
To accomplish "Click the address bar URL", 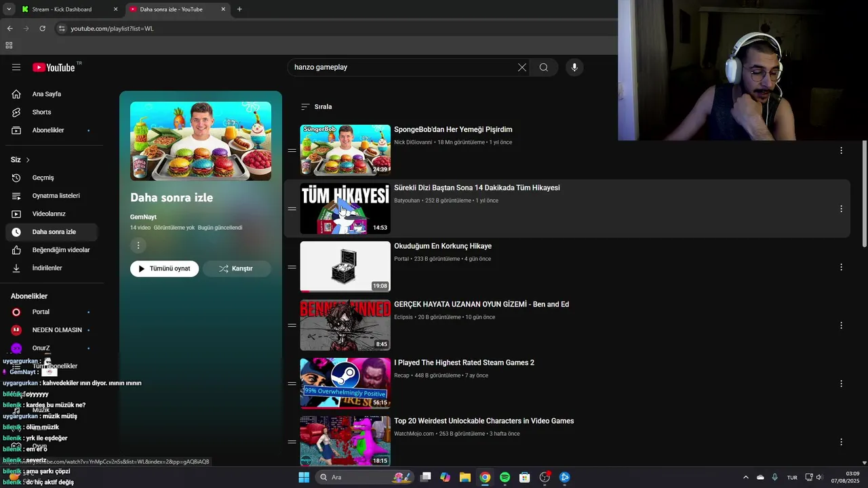I will (x=112, y=28).
